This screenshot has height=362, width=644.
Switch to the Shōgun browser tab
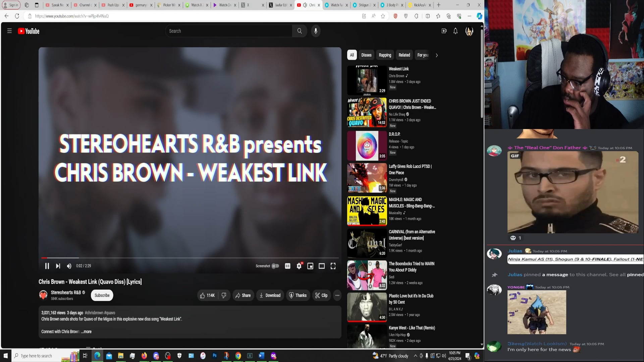[364, 5]
